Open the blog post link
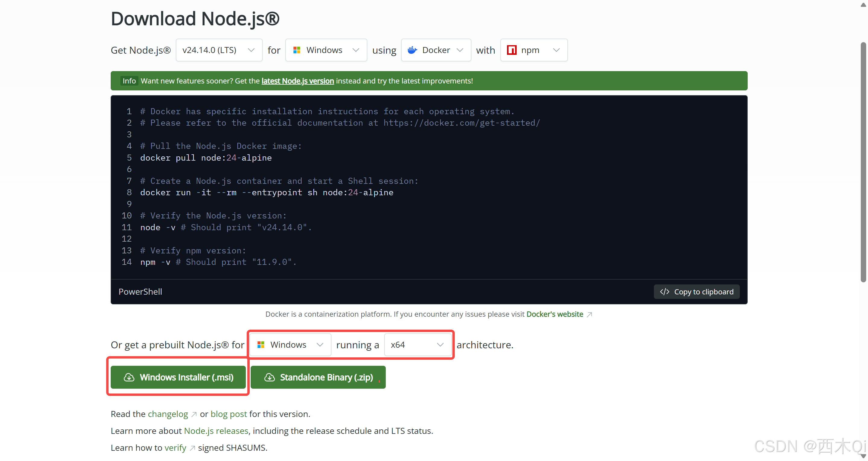Image resolution: width=868 pixels, height=461 pixels. coord(228,414)
